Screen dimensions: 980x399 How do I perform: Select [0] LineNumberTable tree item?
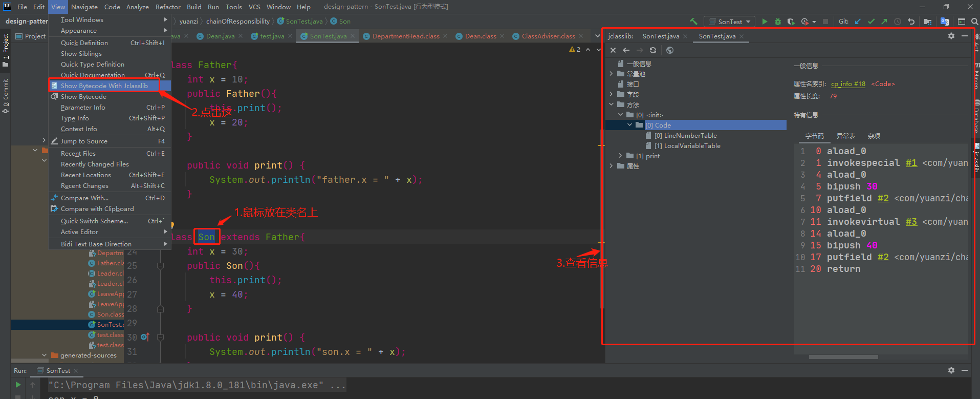pyautogui.click(x=685, y=135)
